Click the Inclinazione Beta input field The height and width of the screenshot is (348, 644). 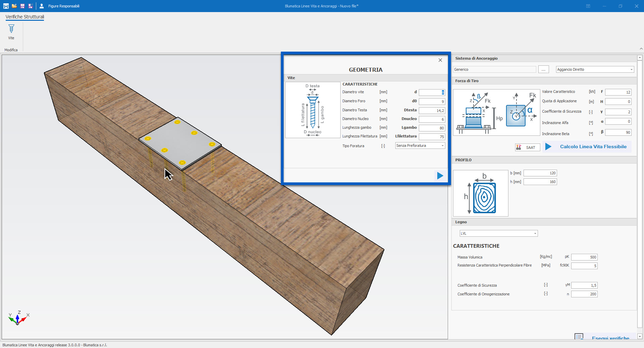coord(618,132)
